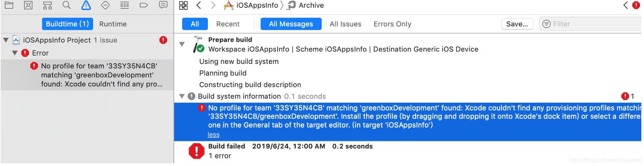The height and width of the screenshot is (166, 644).
Task: Click the '1 error' summary line
Action: click(x=220, y=156)
